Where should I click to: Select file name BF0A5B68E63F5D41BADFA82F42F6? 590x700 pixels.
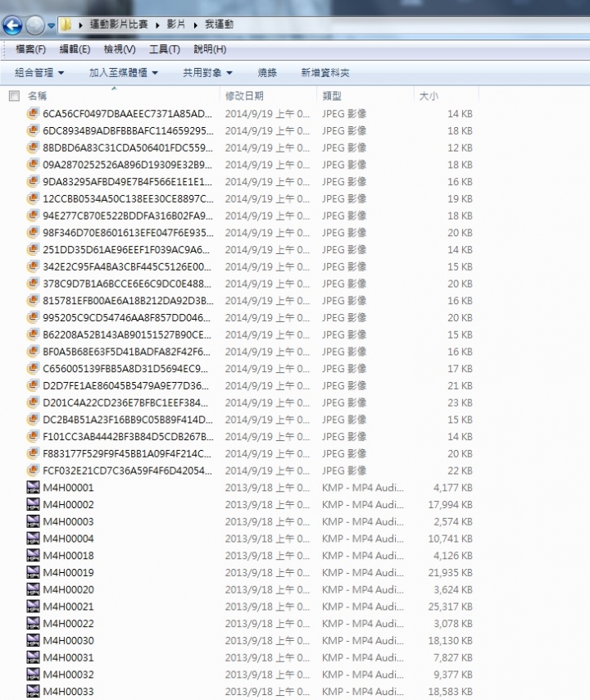point(127,352)
